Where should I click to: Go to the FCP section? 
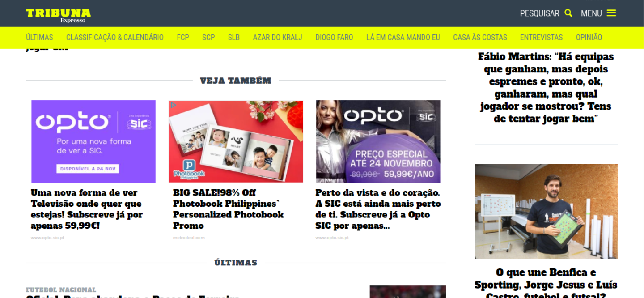coord(183,38)
